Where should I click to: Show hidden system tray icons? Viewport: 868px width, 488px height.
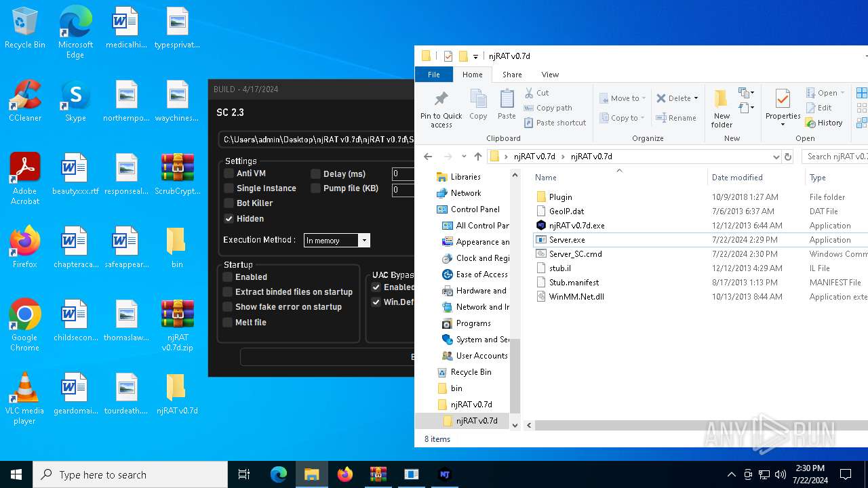(731, 474)
